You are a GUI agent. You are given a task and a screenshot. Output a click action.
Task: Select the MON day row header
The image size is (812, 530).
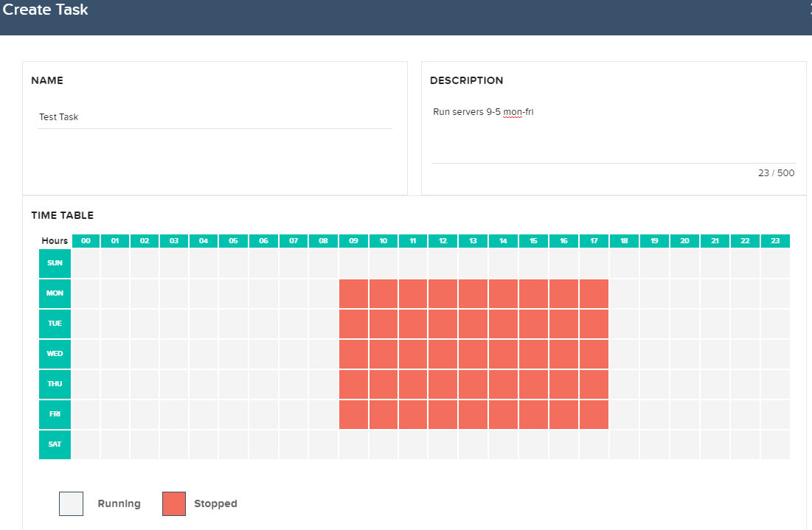coord(55,293)
